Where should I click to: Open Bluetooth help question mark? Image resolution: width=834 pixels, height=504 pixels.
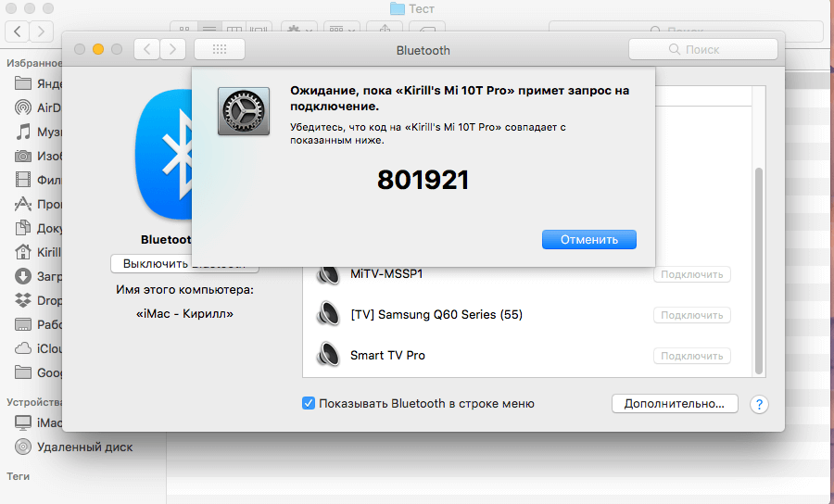tap(759, 405)
